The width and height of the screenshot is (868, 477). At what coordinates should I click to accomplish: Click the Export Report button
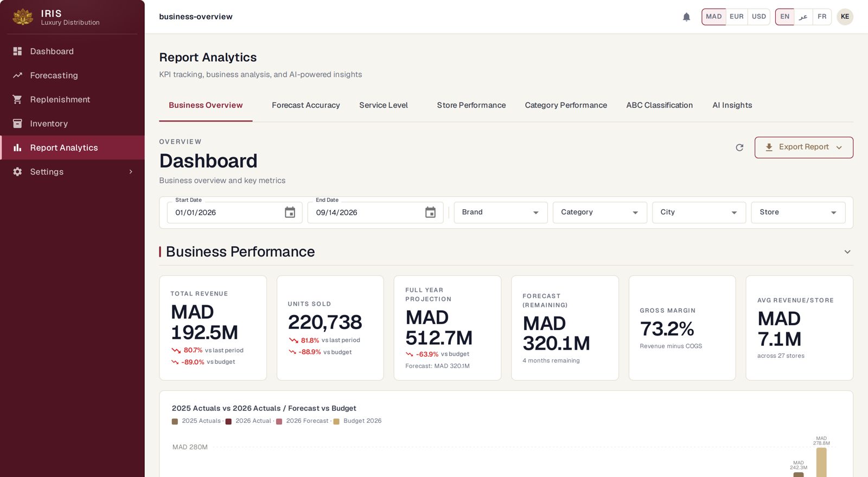coord(803,147)
